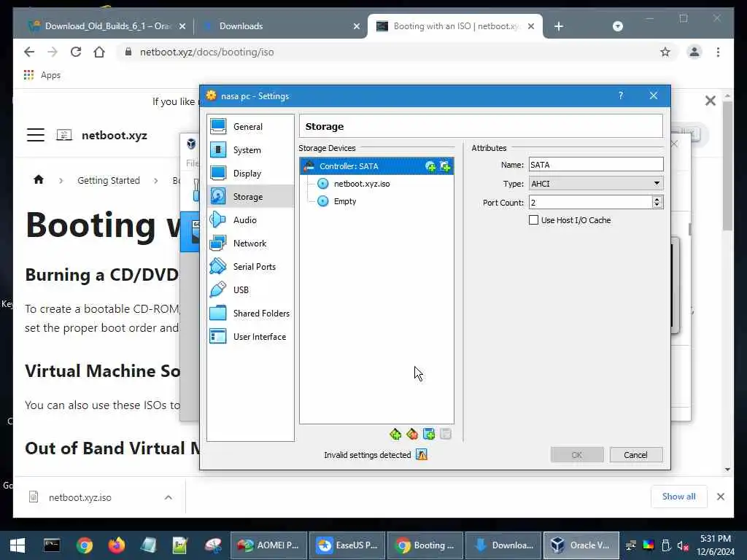Open the Shared Folders settings category
The height and width of the screenshot is (560, 747).
[x=250, y=314]
